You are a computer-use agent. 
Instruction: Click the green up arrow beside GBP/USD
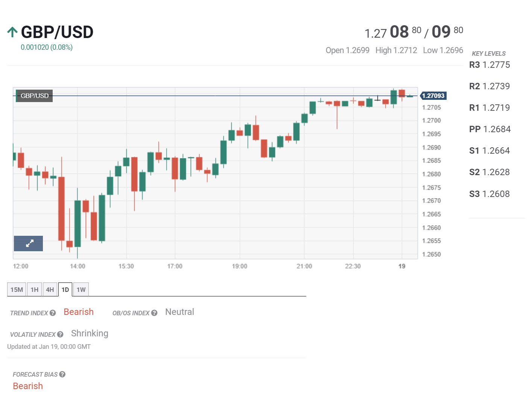(12, 32)
